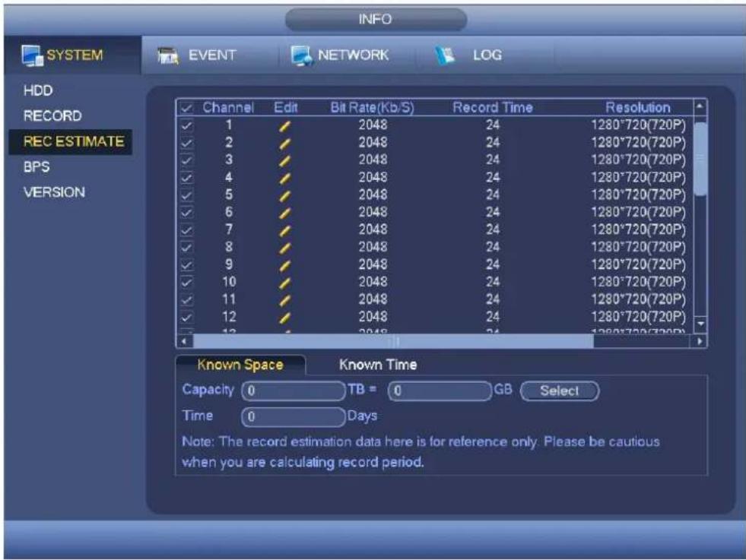
Task: Open the HDD menu item
Action: click(x=38, y=90)
